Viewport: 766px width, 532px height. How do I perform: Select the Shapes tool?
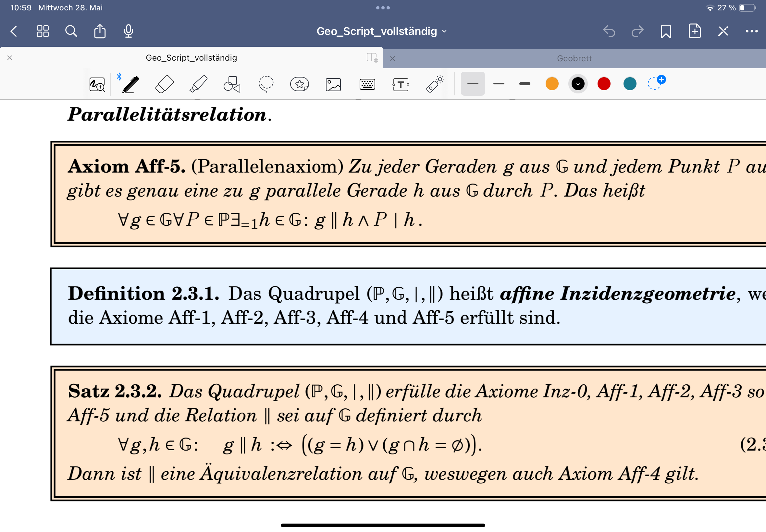tap(232, 84)
